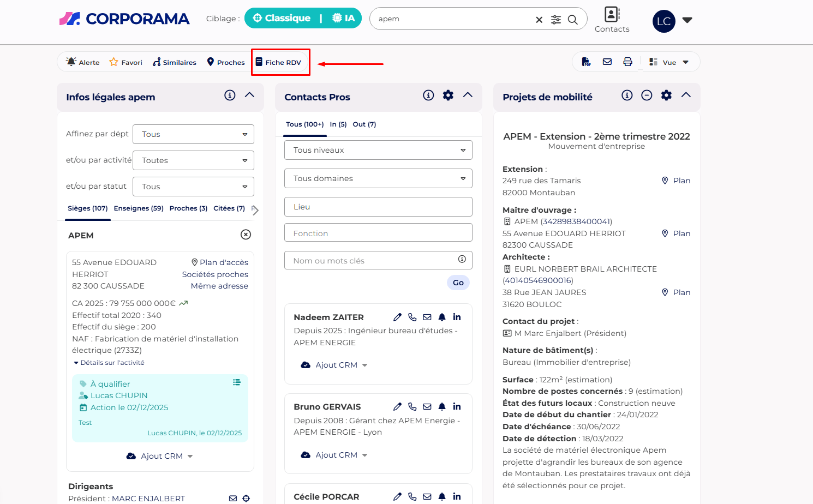Image resolution: width=813 pixels, height=504 pixels.
Task: Switch to Enseignes (59) tab
Action: pyautogui.click(x=139, y=208)
